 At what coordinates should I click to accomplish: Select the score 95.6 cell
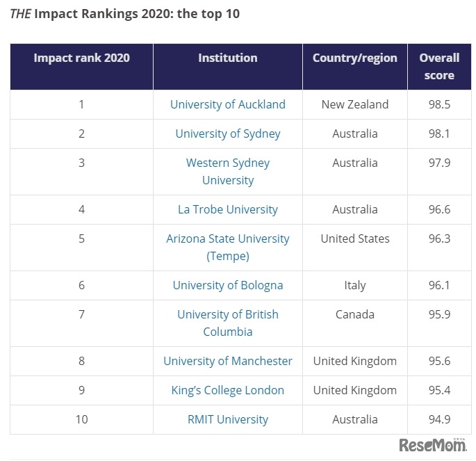[439, 361]
